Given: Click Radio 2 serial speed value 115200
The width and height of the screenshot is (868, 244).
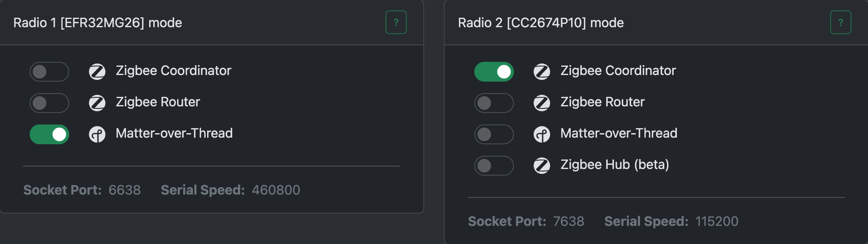Looking at the screenshot, I should 716,221.
